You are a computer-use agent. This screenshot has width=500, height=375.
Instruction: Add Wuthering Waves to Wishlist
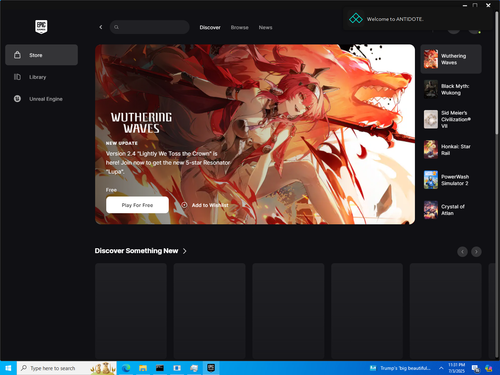tap(205, 205)
